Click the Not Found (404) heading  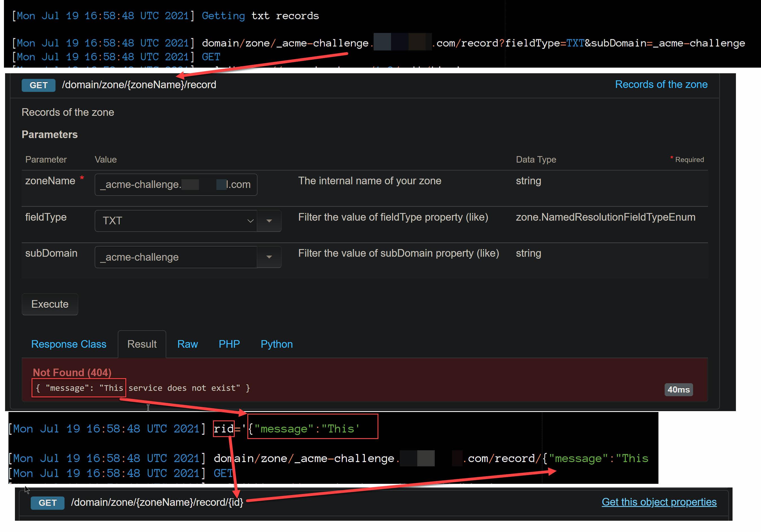tap(72, 372)
